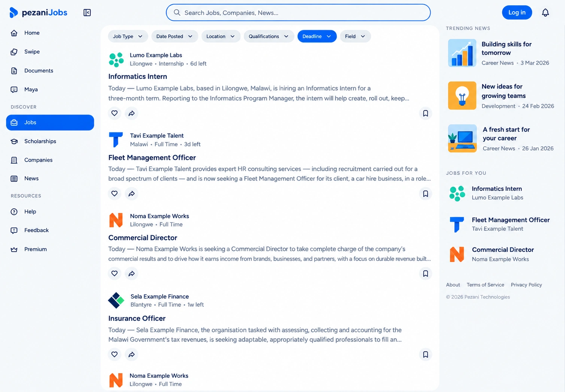Open the notifications bell
This screenshot has height=392, width=565.
point(545,12)
